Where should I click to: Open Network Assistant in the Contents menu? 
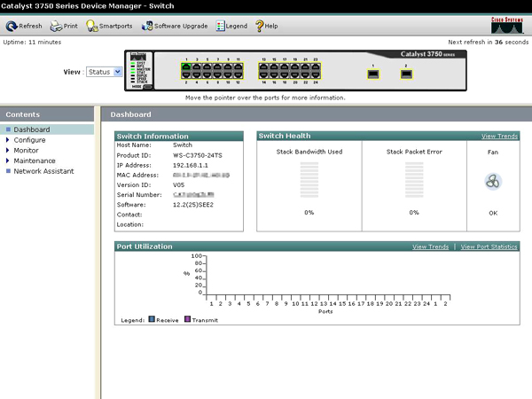(43, 171)
